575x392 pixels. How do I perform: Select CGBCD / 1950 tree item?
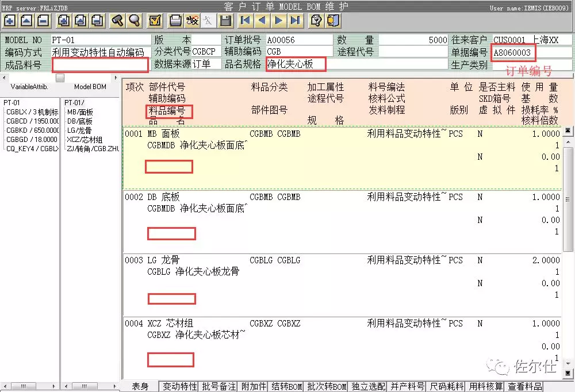[x=32, y=121]
